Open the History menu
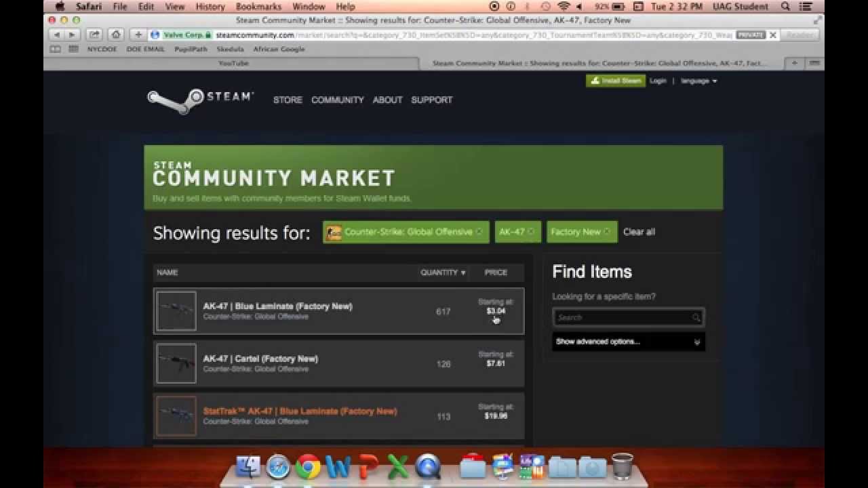Screen dimensions: 868x488 pyautogui.click(x=210, y=6)
